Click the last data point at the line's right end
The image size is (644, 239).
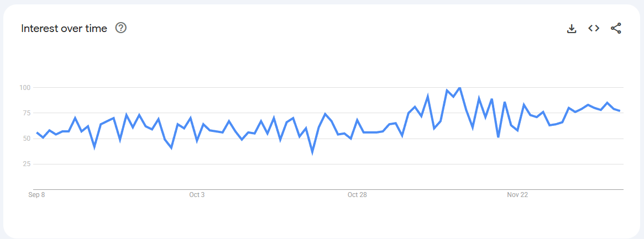point(620,111)
